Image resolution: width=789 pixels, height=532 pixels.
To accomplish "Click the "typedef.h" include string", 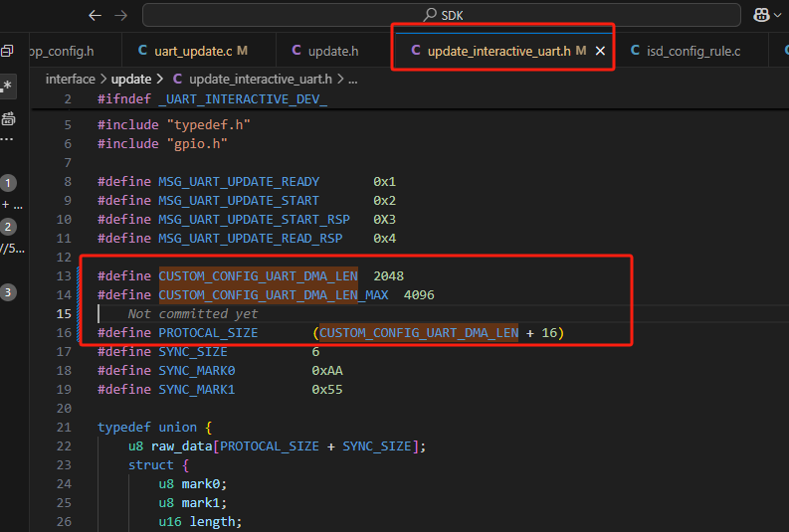I will 208,124.
